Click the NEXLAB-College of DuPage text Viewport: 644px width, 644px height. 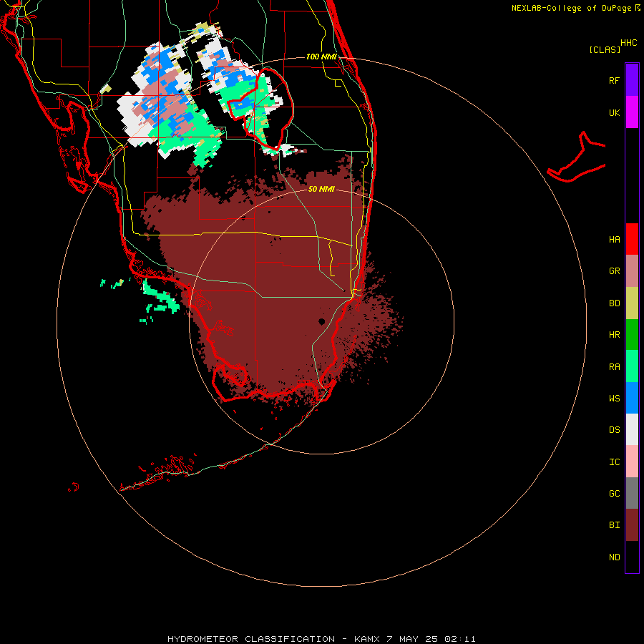coord(571,8)
